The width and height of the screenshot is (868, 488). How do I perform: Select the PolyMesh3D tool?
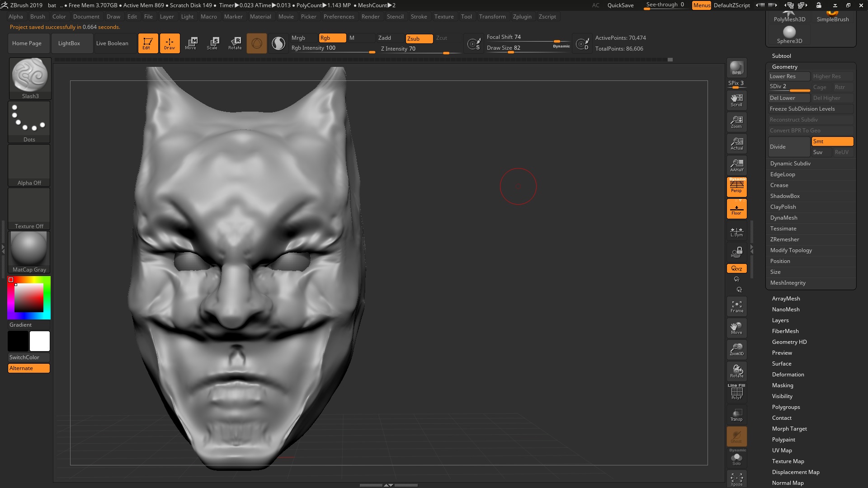tap(789, 17)
